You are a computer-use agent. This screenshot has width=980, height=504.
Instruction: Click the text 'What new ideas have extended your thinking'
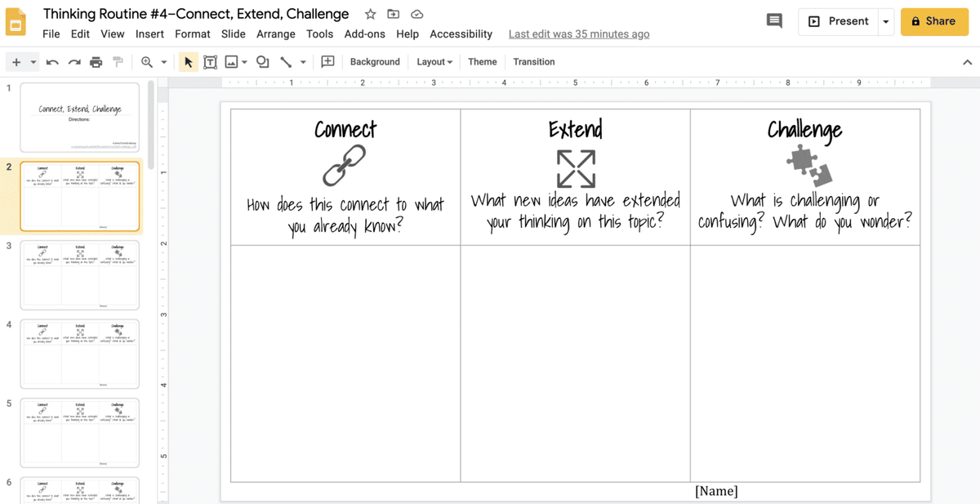point(576,212)
